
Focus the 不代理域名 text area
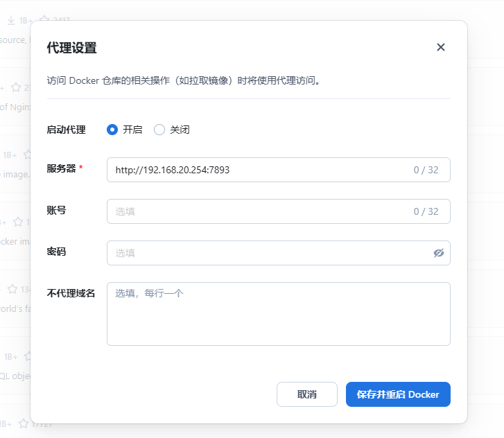pos(278,313)
